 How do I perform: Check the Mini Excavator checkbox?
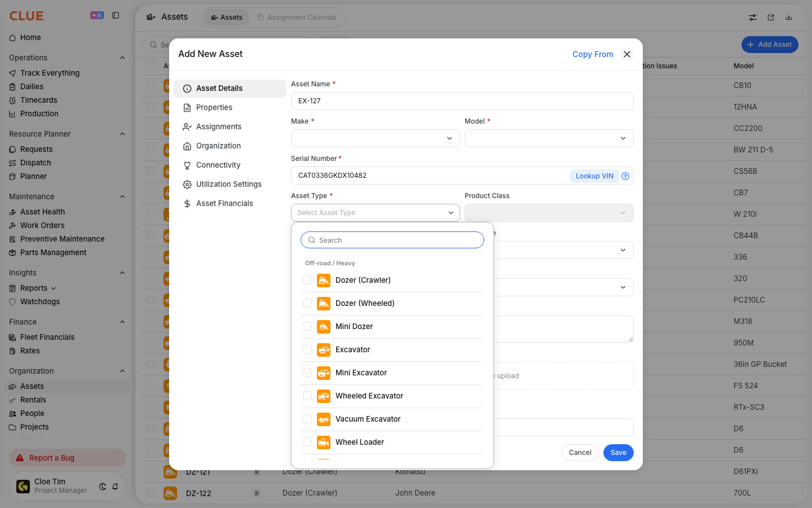coord(307,373)
